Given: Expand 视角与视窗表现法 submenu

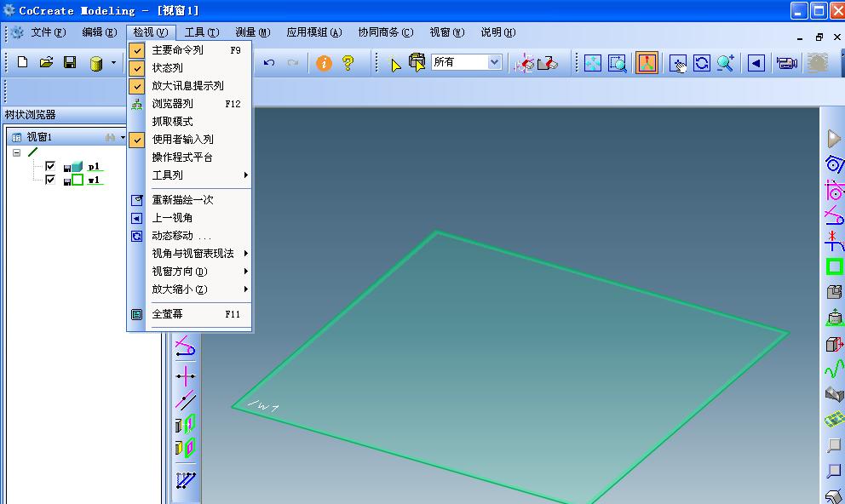Looking at the screenshot, I should point(190,253).
